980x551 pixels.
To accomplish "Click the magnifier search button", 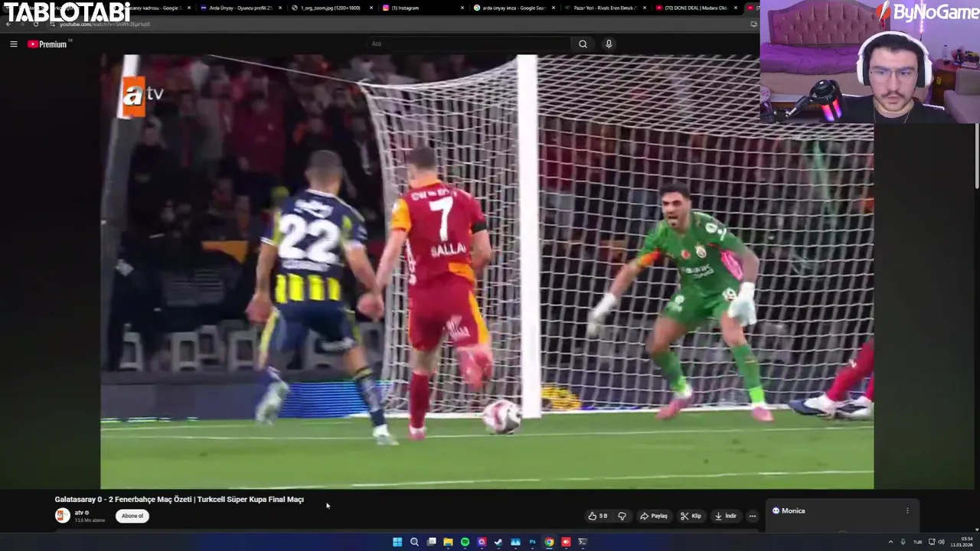I will pos(583,44).
